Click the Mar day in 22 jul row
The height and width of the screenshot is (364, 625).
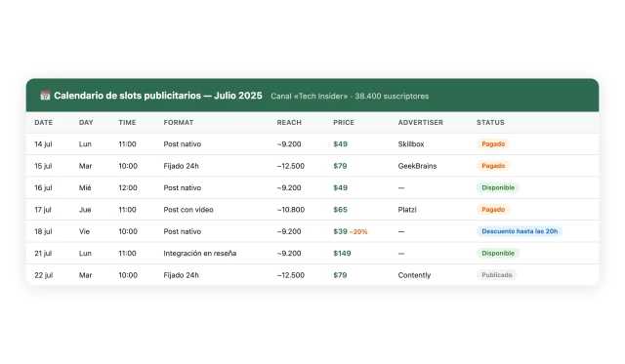point(85,275)
